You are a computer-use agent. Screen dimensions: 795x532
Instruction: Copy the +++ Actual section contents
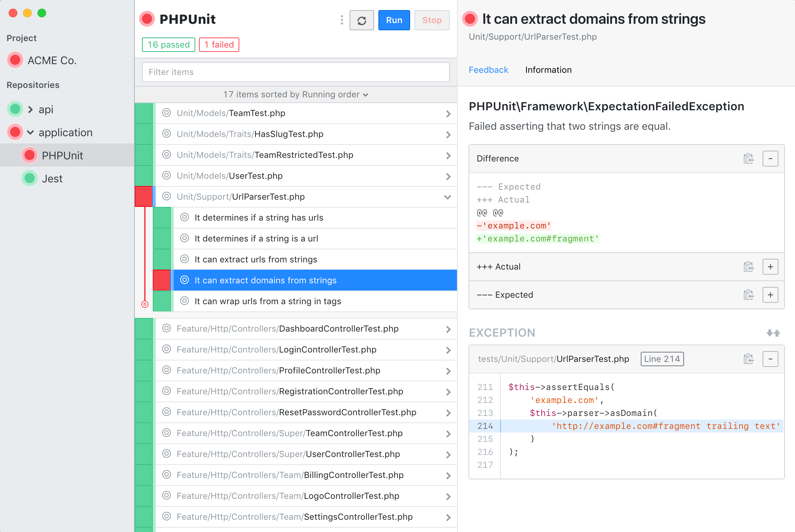point(748,267)
